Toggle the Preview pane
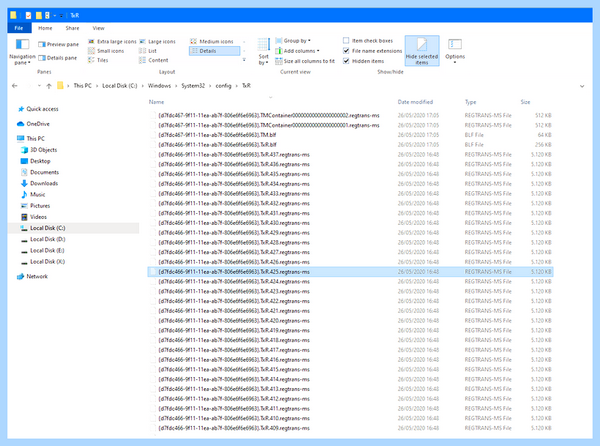Image resolution: width=600 pixels, height=446 pixels. (x=58, y=44)
